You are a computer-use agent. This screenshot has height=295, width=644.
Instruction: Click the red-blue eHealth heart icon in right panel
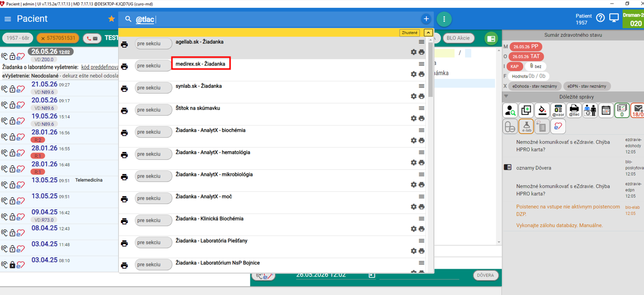coord(558,127)
